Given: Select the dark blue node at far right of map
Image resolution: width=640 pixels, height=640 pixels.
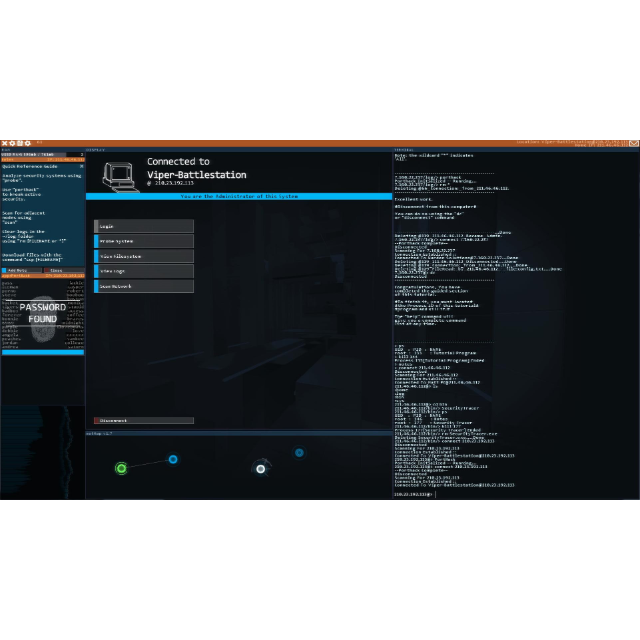Looking at the screenshot, I should [299, 453].
